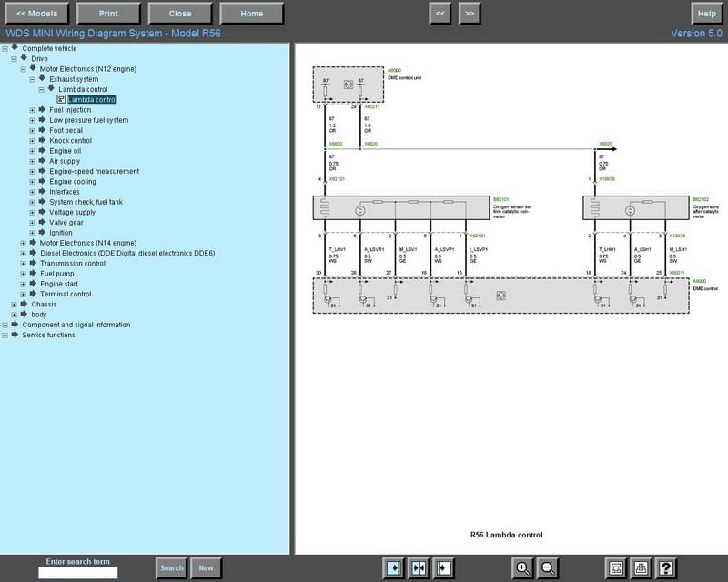Select the Engine-speed measurement tree item

click(x=95, y=171)
